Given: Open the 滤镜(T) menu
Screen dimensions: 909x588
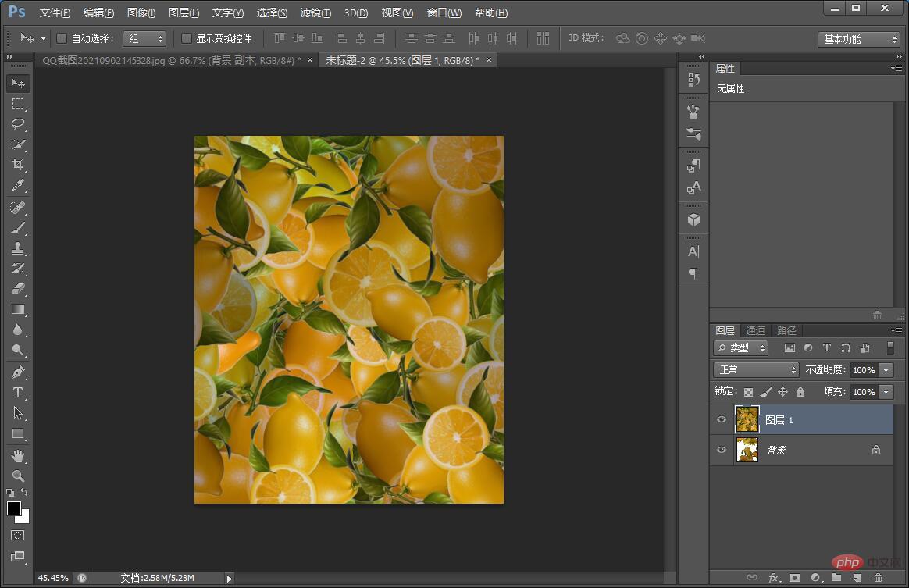Looking at the screenshot, I should tap(315, 13).
